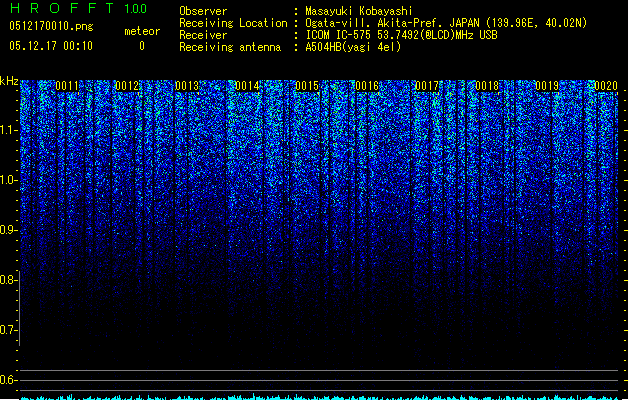The width and height of the screenshot is (629, 400).
Task: Click the 0017 time marker
Action: coord(427,86)
